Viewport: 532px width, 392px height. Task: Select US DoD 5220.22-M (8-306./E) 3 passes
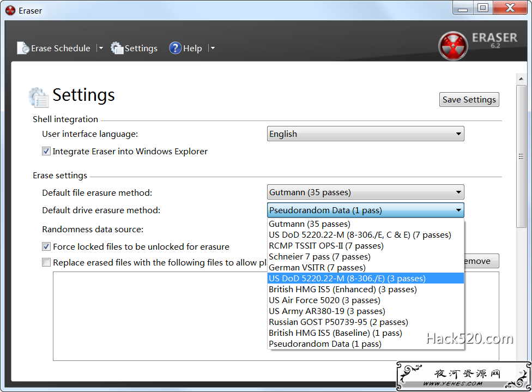pyautogui.click(x=365, y=278)
